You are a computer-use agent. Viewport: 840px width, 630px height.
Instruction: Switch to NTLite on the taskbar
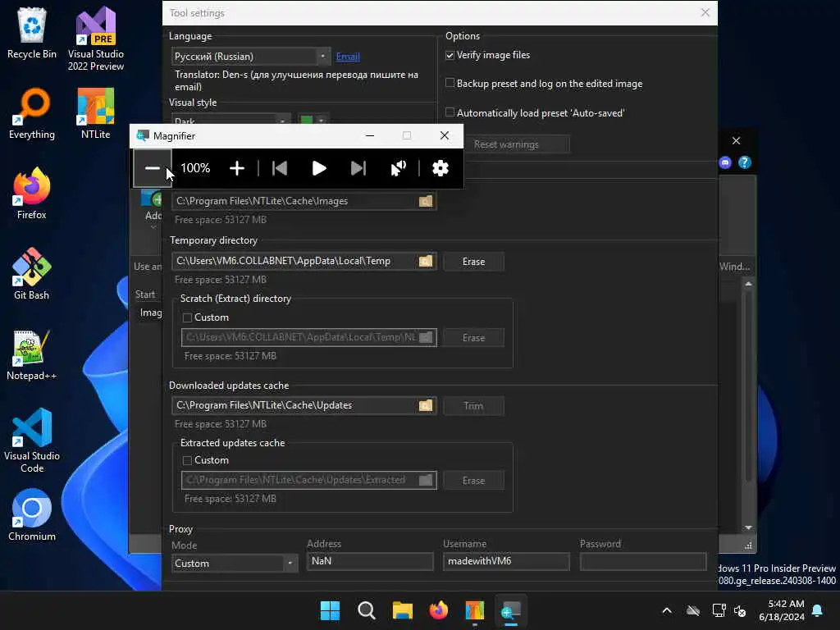point(475,610)
